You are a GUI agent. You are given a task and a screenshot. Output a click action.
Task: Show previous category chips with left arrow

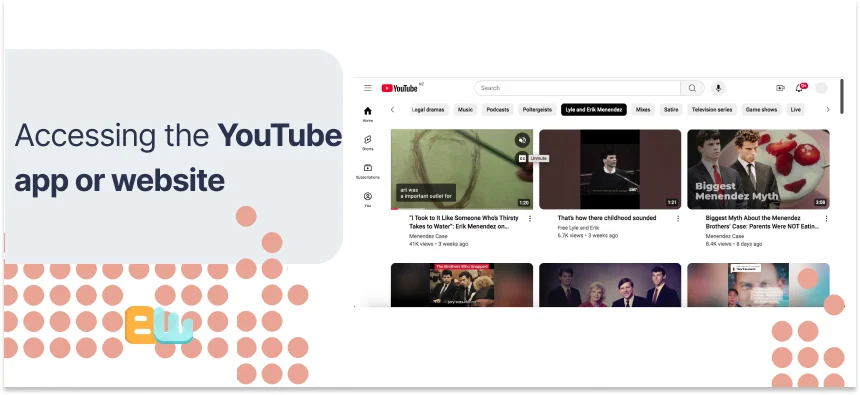coord(392,110)
